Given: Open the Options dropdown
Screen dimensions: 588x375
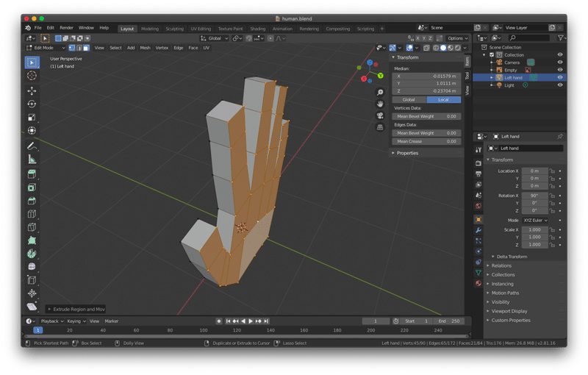Looking at the screenshot, I should coord(458,38).
